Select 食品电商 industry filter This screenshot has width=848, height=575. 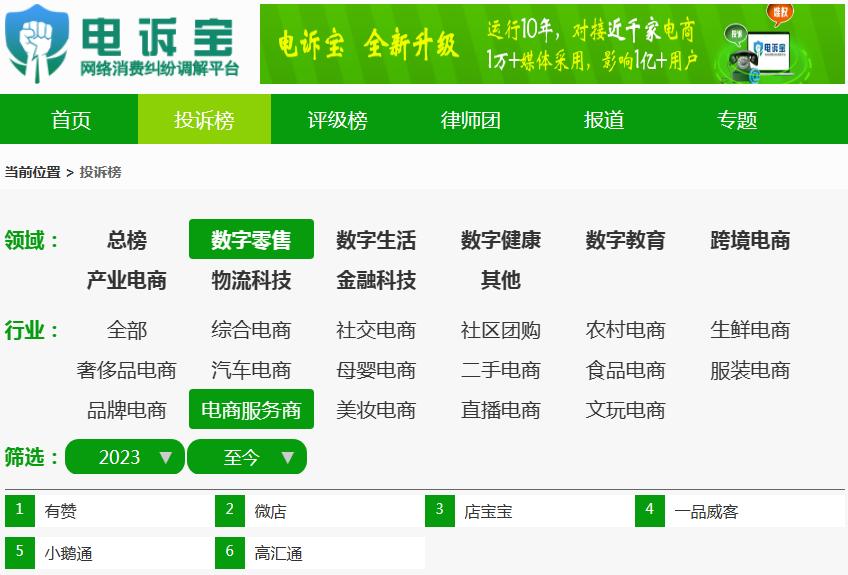(625, 371)
